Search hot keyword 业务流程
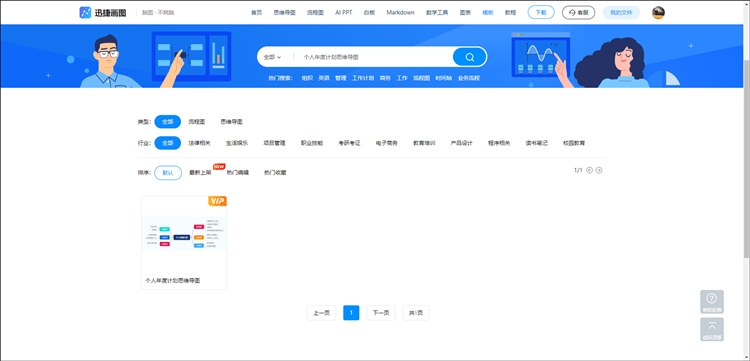Viewport: 750px width, 361px height. coord(469,78)
